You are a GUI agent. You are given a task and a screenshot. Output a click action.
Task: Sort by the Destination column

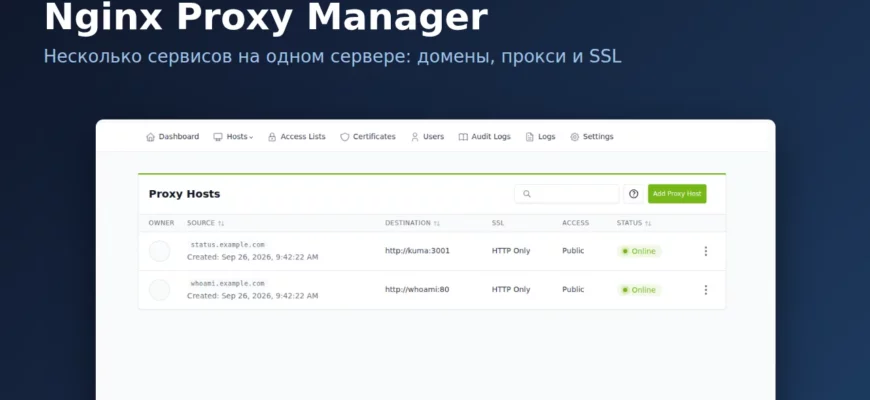(412, 223)
